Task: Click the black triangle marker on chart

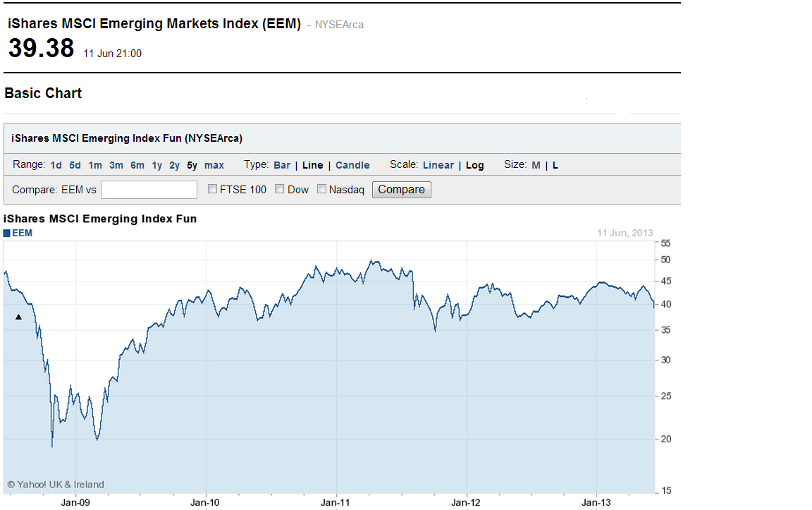Action: (18, 317)
